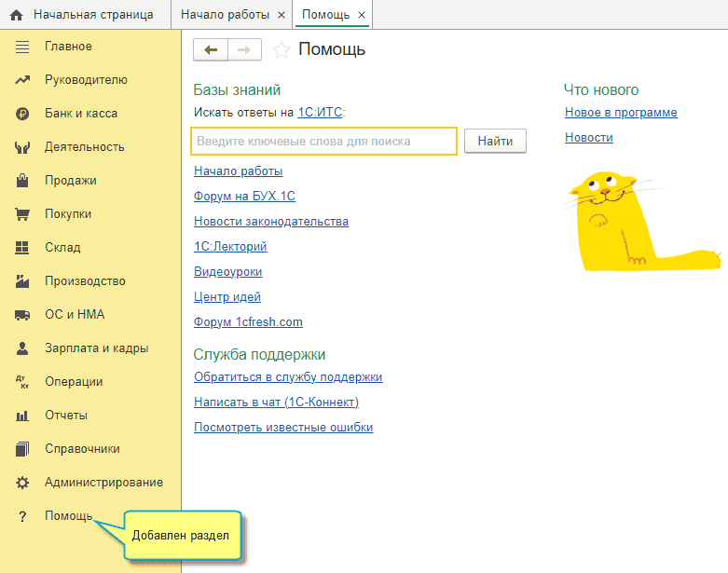Click the home icon on Начальная страница
Screen dimensions: 728x573
16,15
